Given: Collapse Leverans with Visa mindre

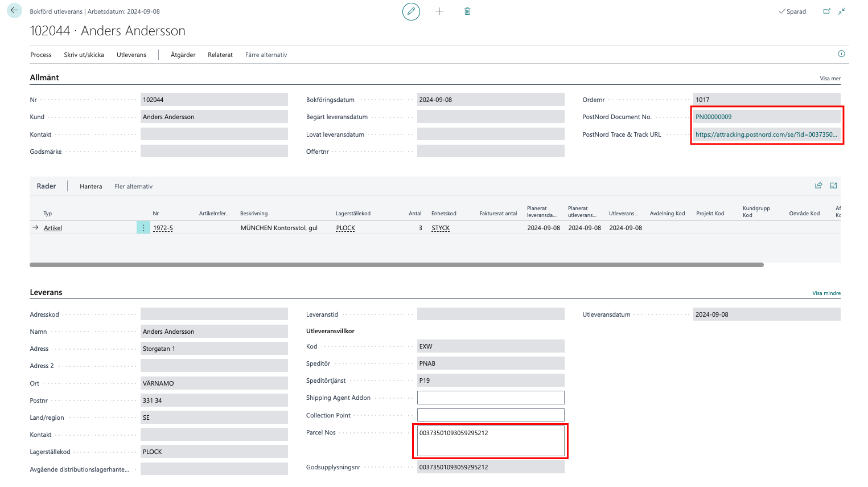Looking at the screenshot, I should coord(826,293).
